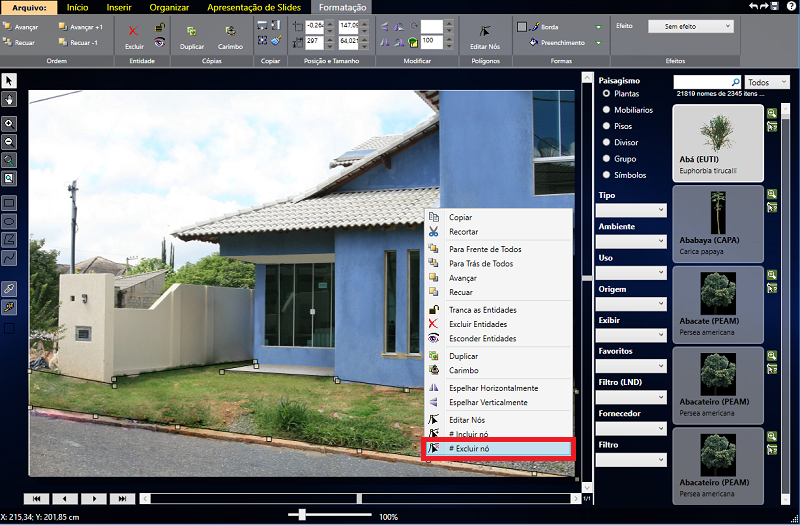Click the Carimbo button in ribbon
This screenshot has height=525, width=800.
(x=231, y=37)
